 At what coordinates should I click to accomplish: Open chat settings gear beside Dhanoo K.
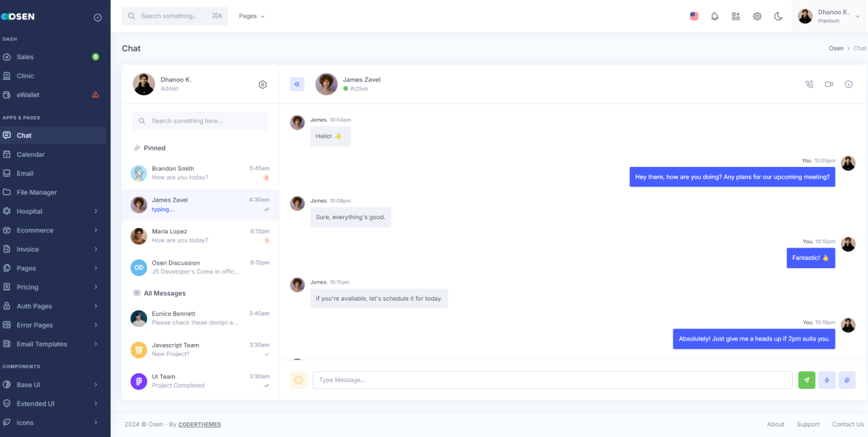(262, 85)
